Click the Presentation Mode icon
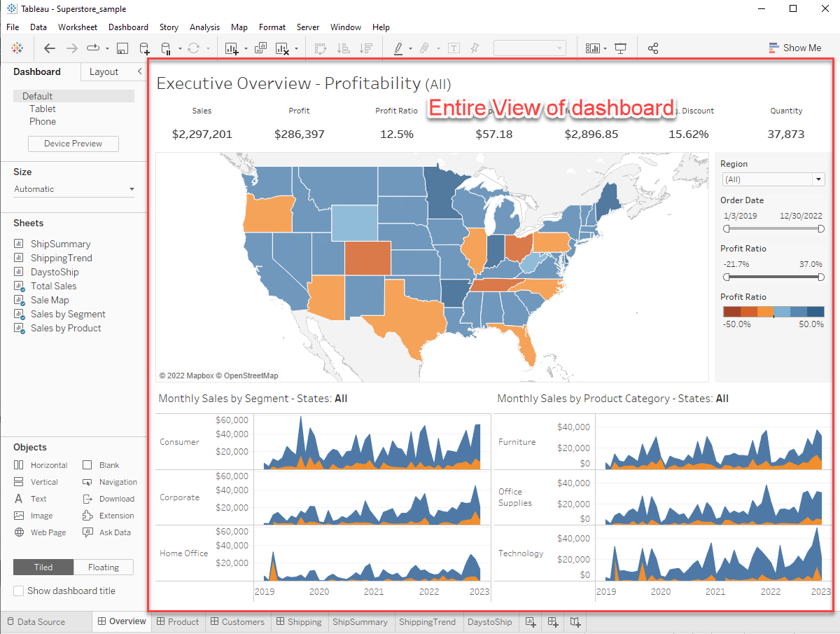Image resolution: width=840 pixels, height=634 pixels. (x=620, y=48)
